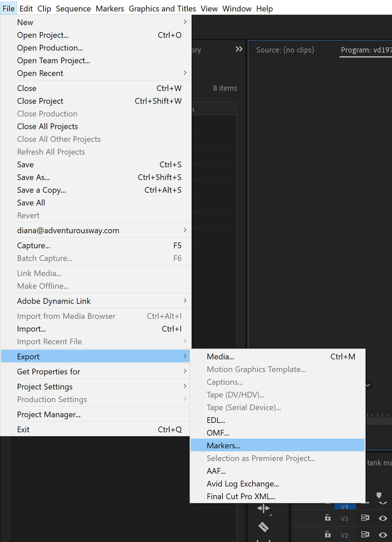Choose Close All Projects
The width and height of the screenshot is (392, 542).
click(96, 126)
